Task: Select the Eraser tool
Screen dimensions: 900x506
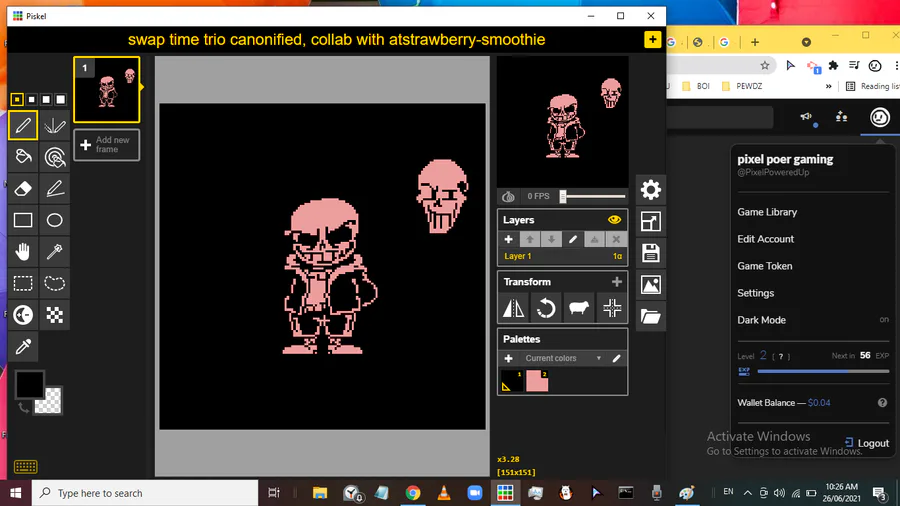Action: (23, 188)
